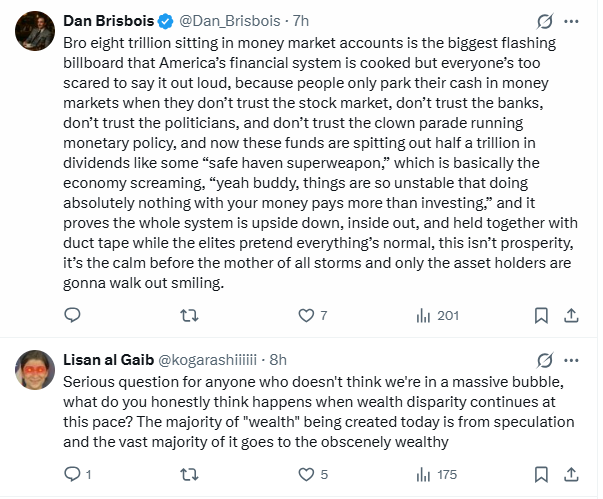Click Lisan al Gaib's avatar
603x499 pixels.
[x=34, y=370]
